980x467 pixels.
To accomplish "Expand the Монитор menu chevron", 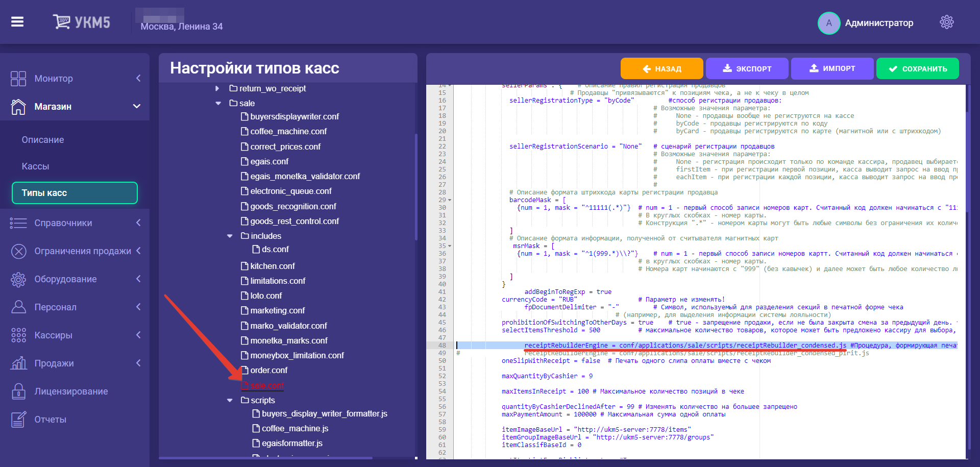I will (x=138, y=78).
